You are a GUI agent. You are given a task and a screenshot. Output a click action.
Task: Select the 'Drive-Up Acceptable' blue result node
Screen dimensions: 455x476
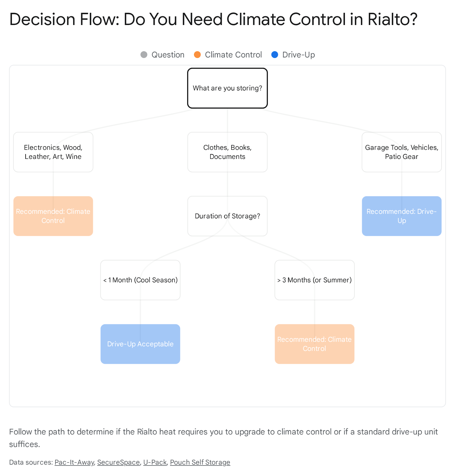(140, 344)
